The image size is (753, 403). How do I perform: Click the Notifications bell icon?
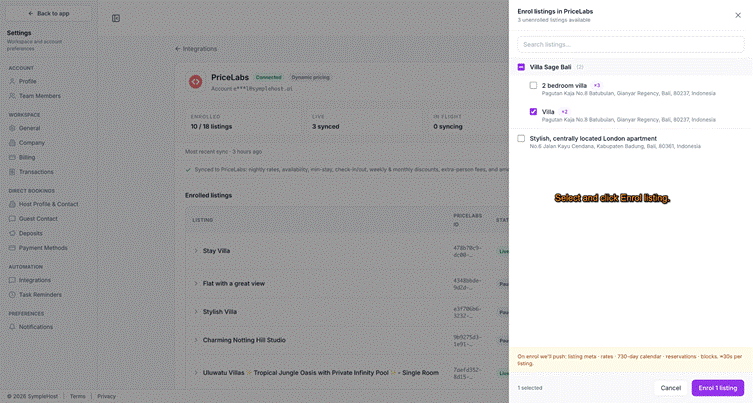pyautogui.click(x=12, y=327)
